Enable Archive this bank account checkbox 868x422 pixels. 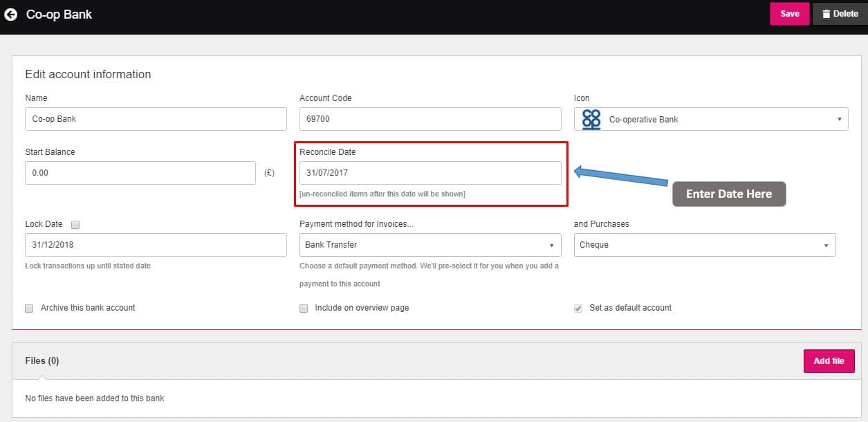[x=29, y=309]
